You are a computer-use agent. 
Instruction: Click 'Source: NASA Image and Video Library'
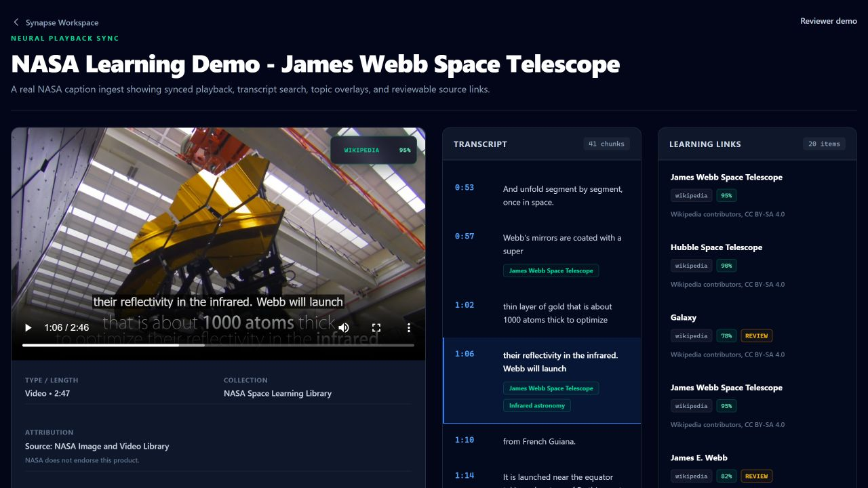(x=97, y=446)
